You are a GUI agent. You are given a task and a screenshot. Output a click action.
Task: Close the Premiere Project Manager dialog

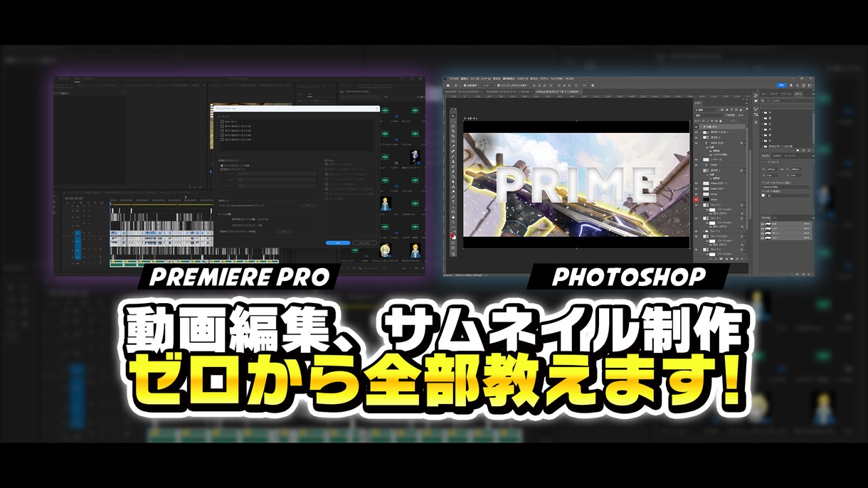tap(377, 109)
